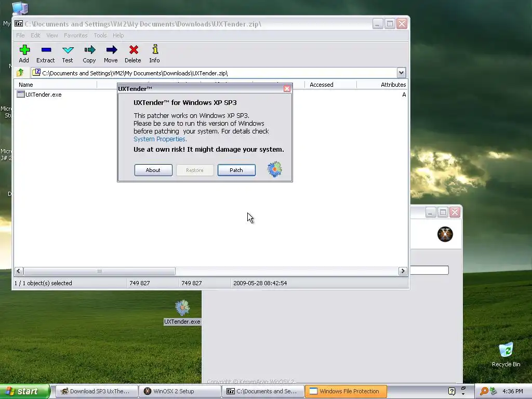The image size is (532, 399).
Task: Click the Restore button
Action: coord(195,170)
